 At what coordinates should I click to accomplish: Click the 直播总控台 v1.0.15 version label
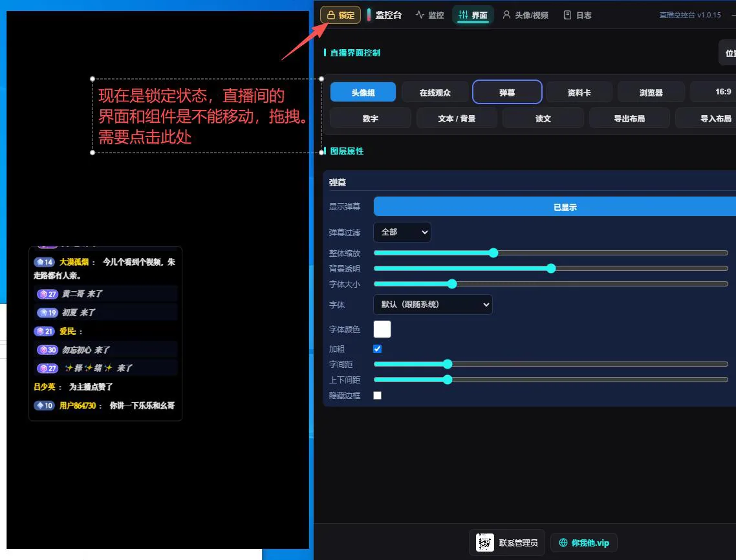click(x=690, y=15)
